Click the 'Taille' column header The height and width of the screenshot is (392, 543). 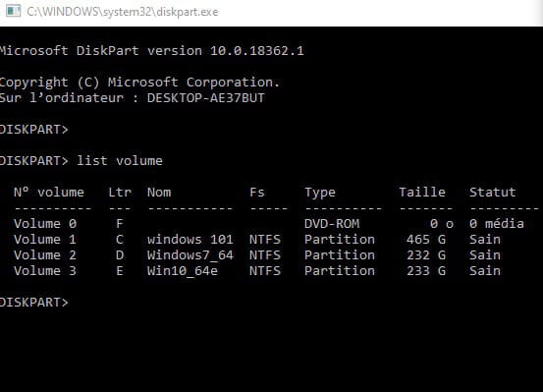tap(422, 192)
